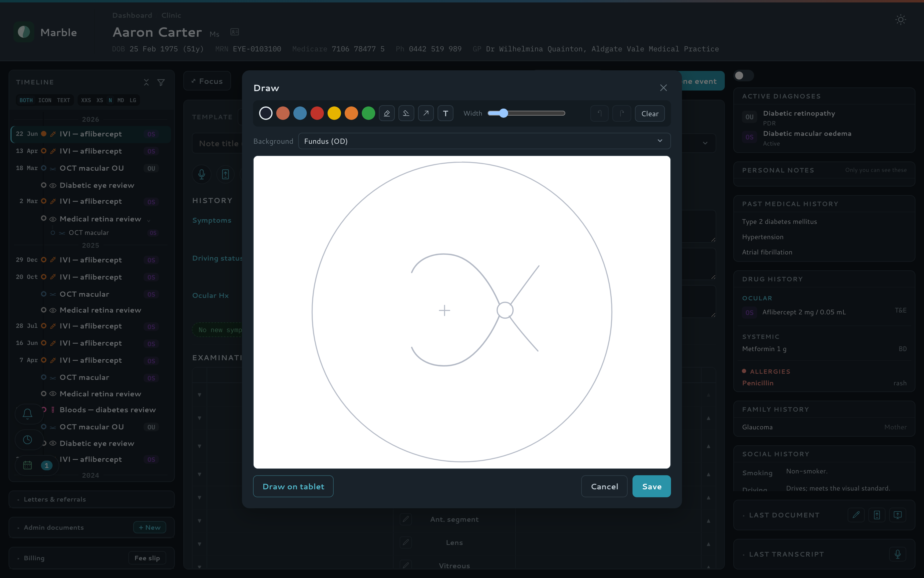Close the Draw dialog with the X
Image resolution: width=924 pixels, height=578 pixels.
coord(664,88)
